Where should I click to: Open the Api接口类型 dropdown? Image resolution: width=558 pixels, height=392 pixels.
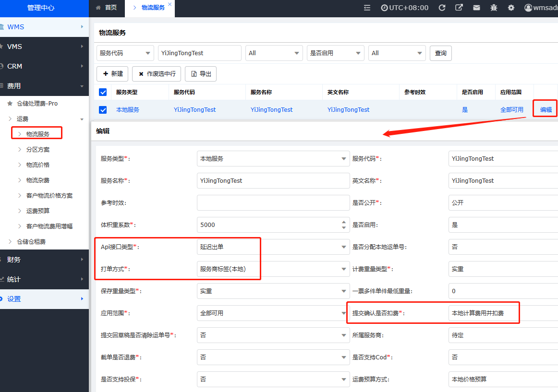pos(273,247)
